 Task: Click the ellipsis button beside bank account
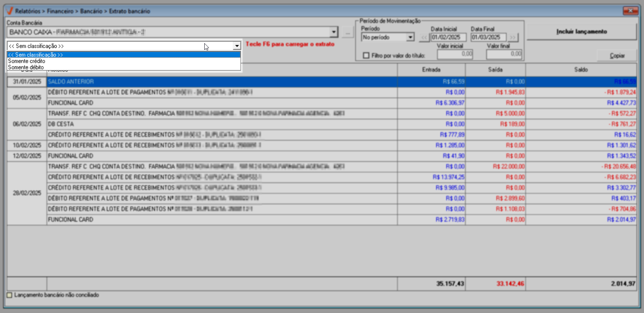348,32
